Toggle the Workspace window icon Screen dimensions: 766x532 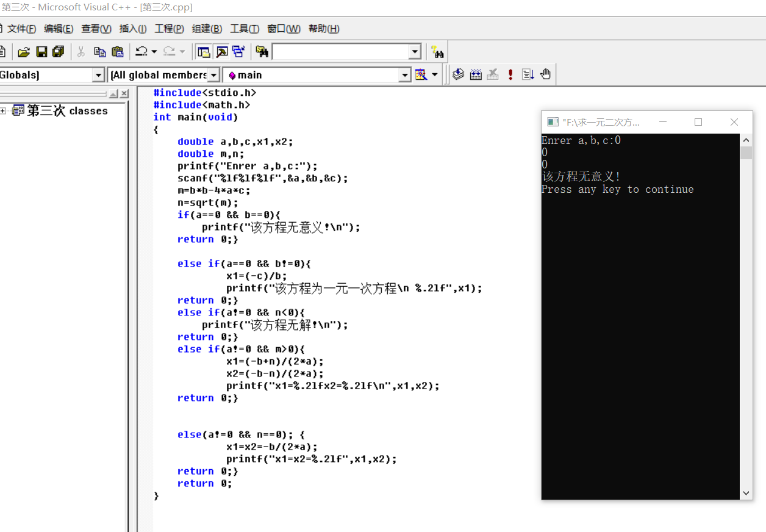[x=204, y=52]
